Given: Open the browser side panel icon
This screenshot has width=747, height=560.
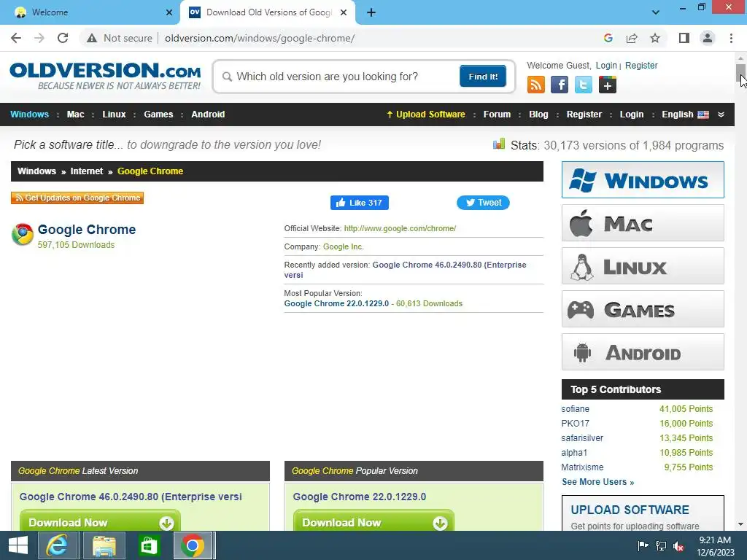Looking at the screenshot, I should (684, 38).
